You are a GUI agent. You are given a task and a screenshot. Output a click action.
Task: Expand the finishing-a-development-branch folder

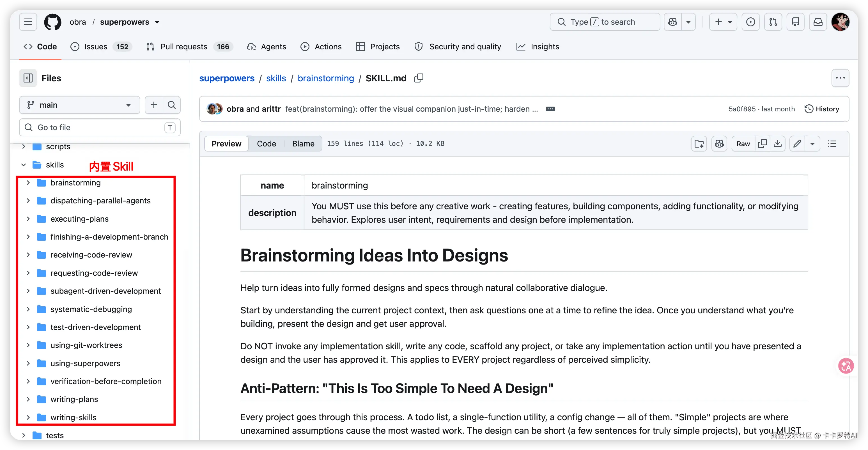pyautogui.click(x=28, y=237)
